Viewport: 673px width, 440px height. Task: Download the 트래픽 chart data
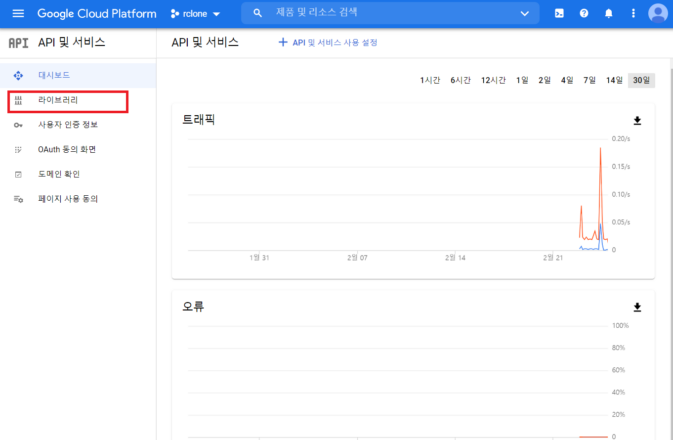coord(637,121)
